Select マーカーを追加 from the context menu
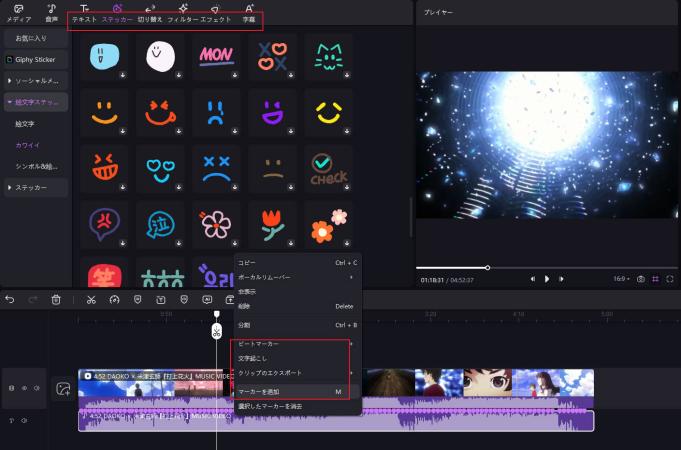This screenshot has width=681, height=450. click(256, 391)
